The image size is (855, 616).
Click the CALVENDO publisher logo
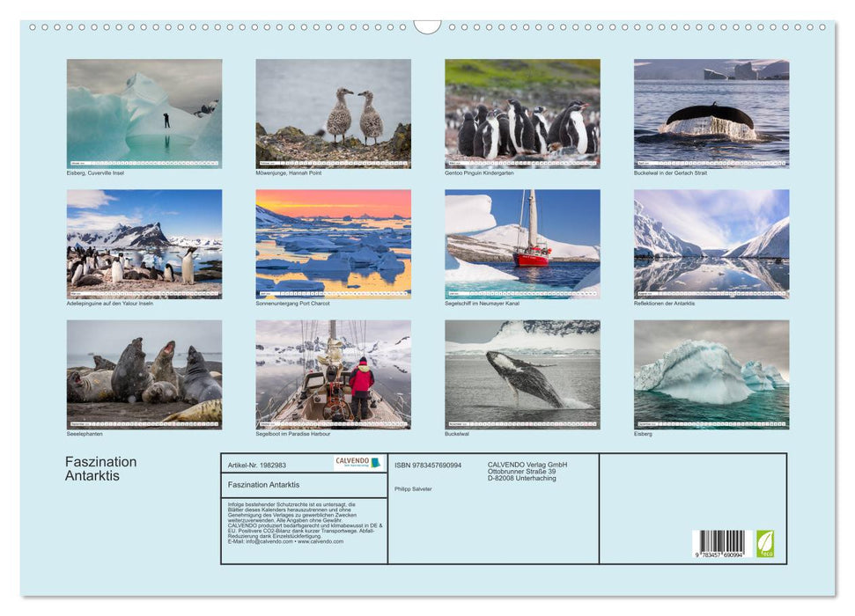pyautogui.click(x=352, y=461)
